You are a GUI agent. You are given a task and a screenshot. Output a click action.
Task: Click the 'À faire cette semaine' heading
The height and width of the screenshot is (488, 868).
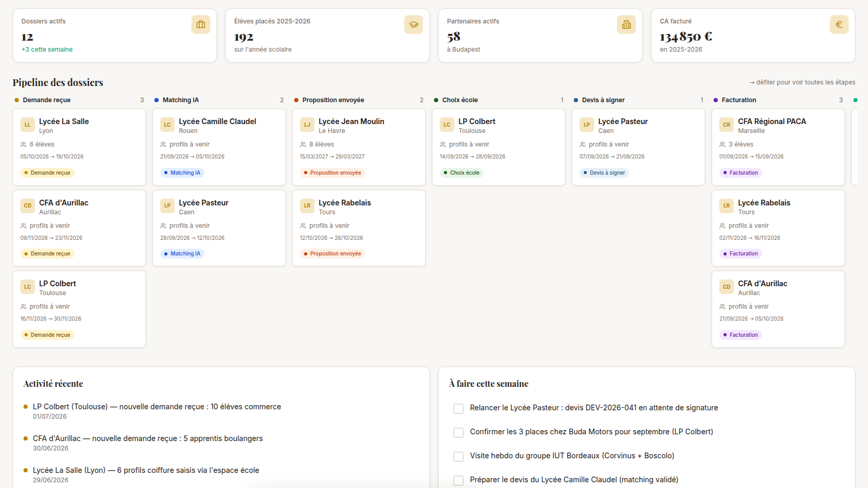click(489, 384)
